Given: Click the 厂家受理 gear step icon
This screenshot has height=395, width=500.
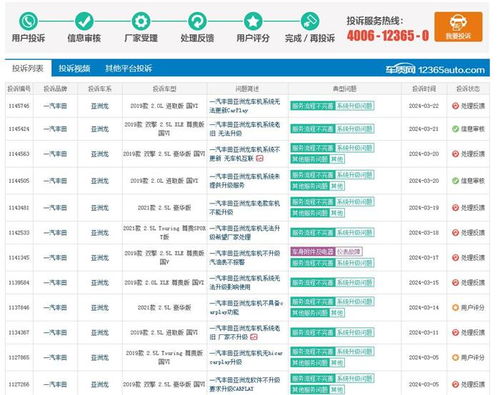Looking at the screenshot, I should [141, 21].
